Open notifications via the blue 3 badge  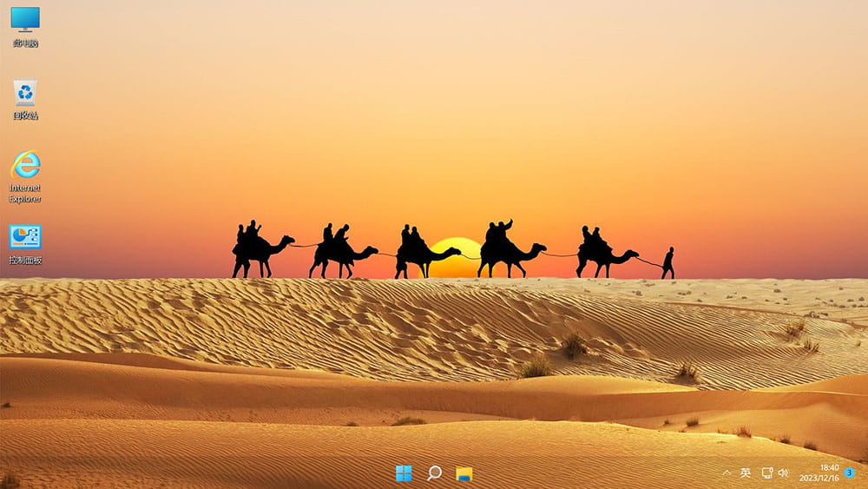pos(850,472)
